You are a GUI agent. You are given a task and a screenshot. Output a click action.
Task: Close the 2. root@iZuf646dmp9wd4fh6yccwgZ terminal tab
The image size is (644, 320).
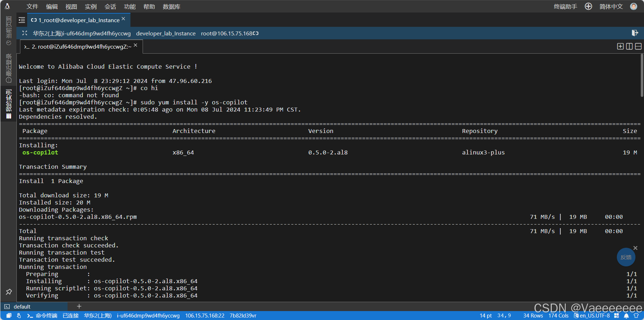135,45
